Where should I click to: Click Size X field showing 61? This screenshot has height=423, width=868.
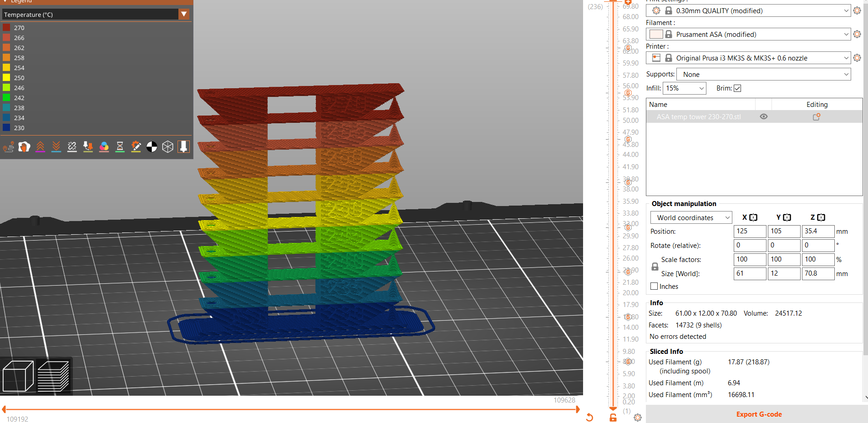750,273
